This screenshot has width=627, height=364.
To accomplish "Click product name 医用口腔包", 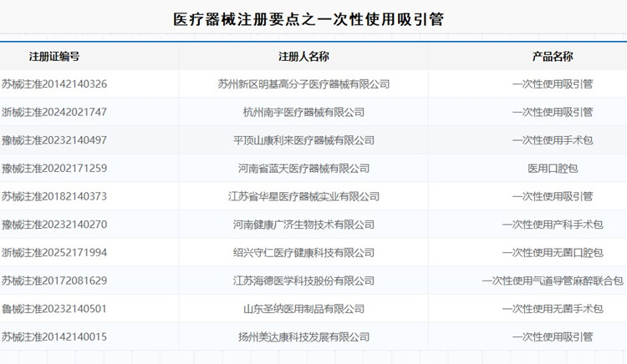I will coord(553,169).
